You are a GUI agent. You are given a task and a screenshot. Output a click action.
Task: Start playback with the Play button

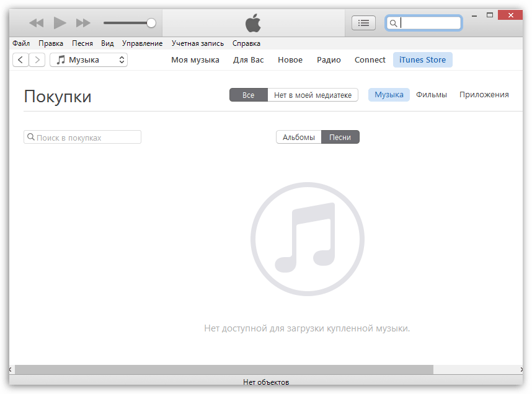(x=60, y=23)
